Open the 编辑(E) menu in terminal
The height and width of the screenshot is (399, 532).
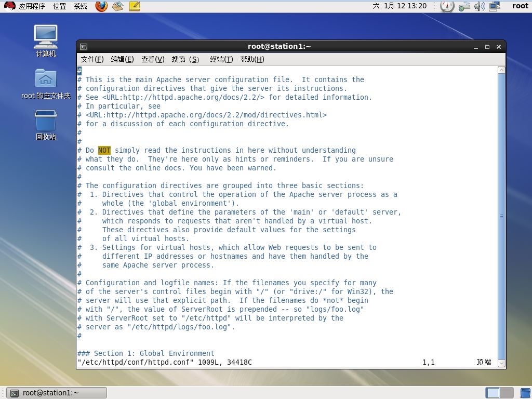(122, 59)
